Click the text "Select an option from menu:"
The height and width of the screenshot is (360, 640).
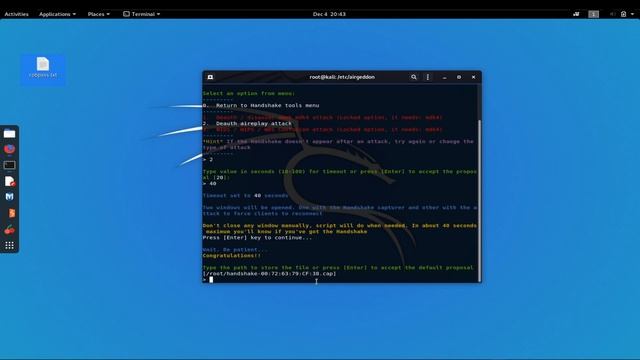coord(249,93)
